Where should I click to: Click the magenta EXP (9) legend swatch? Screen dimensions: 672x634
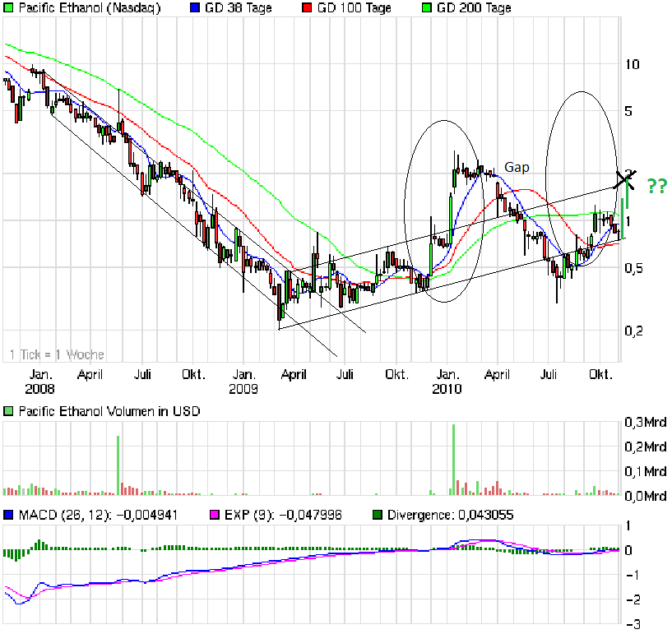click(x=215, y=515)
